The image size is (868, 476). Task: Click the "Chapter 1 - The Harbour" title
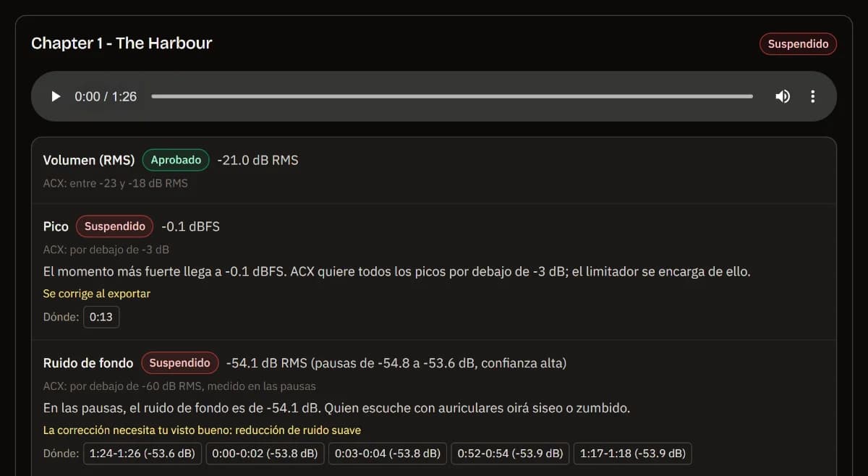[122, 43]
